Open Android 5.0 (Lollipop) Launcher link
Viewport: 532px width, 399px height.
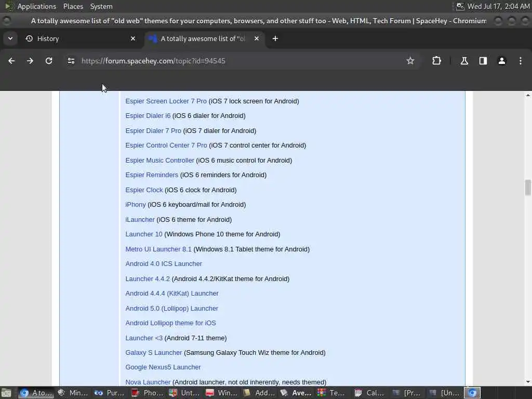[x=171, y=309]
